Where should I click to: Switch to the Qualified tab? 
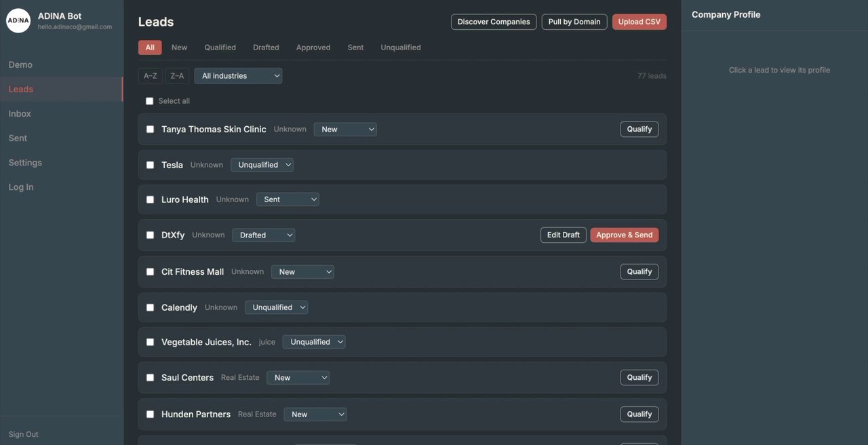tap(220, 47)
